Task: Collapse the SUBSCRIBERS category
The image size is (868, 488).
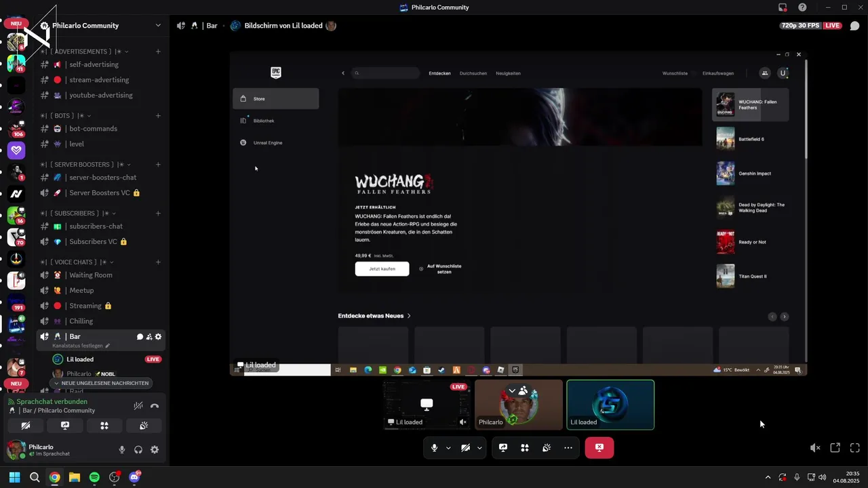Action: pos(78,213)
